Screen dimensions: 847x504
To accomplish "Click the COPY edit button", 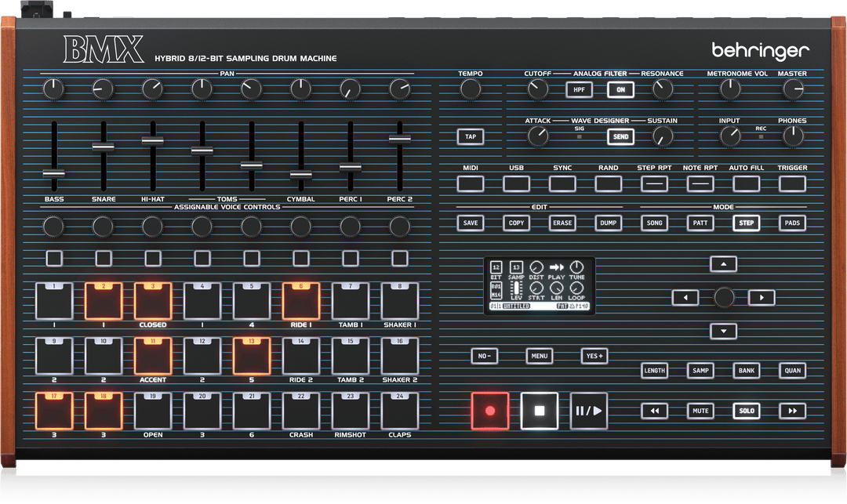I will pos(516,223).
